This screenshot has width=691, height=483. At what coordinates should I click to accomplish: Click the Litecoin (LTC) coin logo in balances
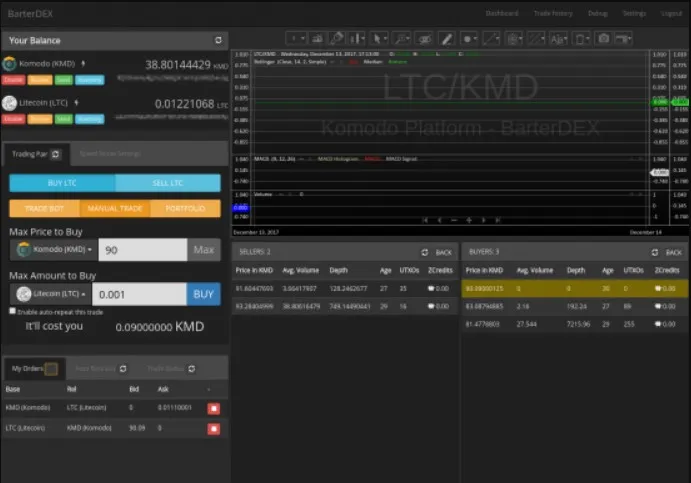tap(9, 103)
